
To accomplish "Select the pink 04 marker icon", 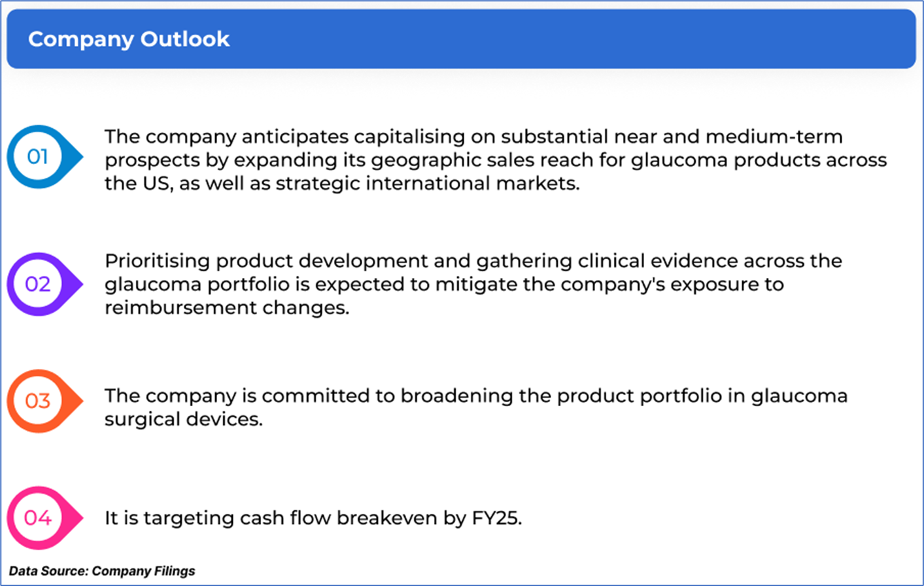I will click(x=39, y=518).
